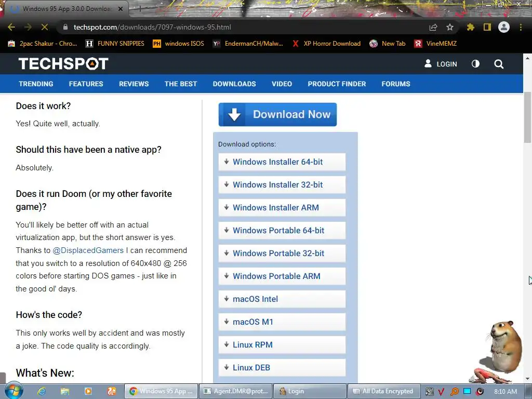Screen dimensions: 532x399
Task: Switch to All Data Encrypted taskbar window
Action: point(384,391)
